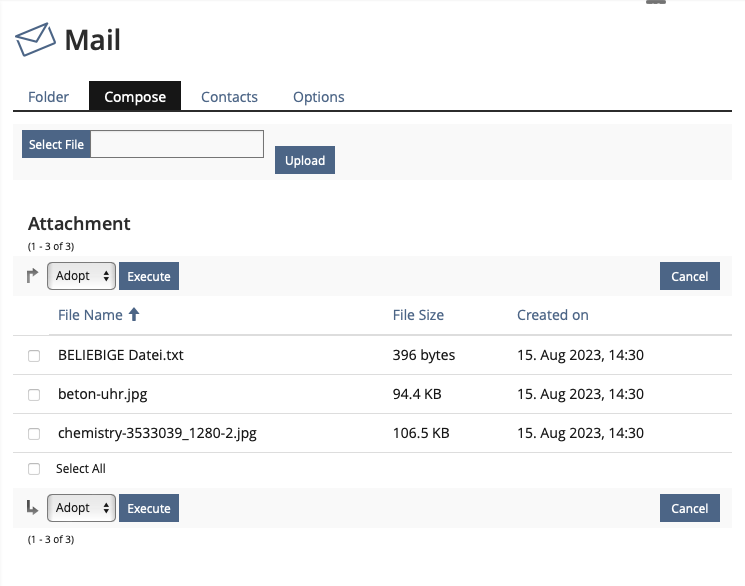The height and width of the screenshot is (586, 745).
Task: Switch to the Folder tab
Action: [x=49, y=97]
